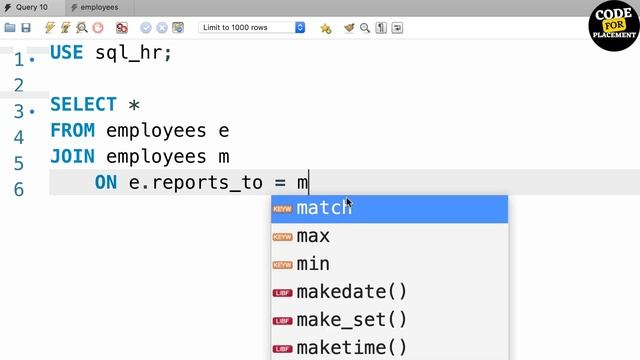This screenshot has height=360, width=640.
Task: Toggle continue-on-error red circles icon
Action: 122,28
